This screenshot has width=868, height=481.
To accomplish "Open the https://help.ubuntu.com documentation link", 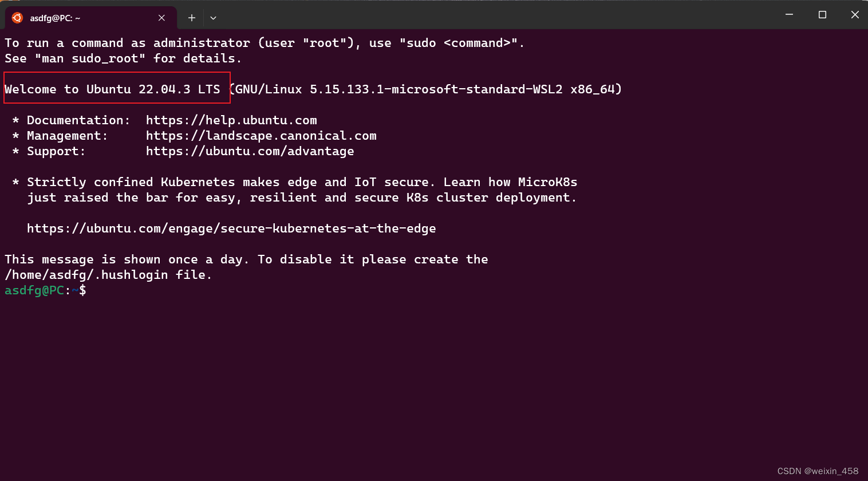I will tap(231, 120).
